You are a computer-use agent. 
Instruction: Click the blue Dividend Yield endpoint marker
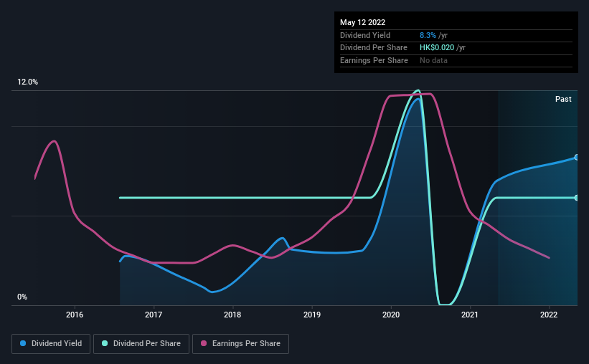click(x=577, y=157)
